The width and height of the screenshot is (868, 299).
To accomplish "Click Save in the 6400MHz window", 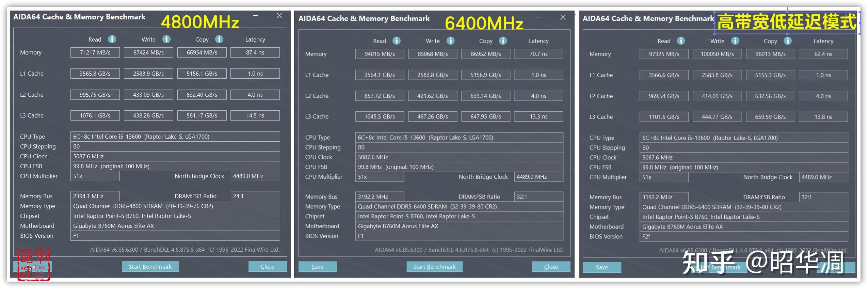I will (x=317, y=267).
